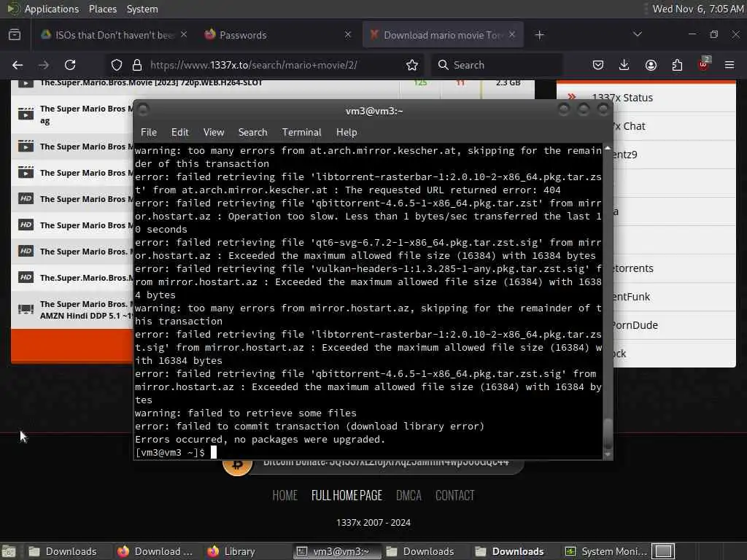Open a new tab with the plus button

539,35
